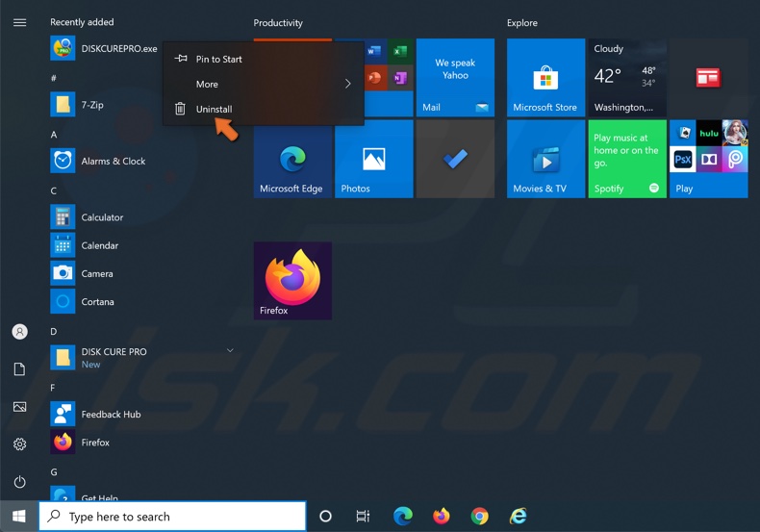Click the Windows Start button
The image size is (760, 532).
click(19, 516)
